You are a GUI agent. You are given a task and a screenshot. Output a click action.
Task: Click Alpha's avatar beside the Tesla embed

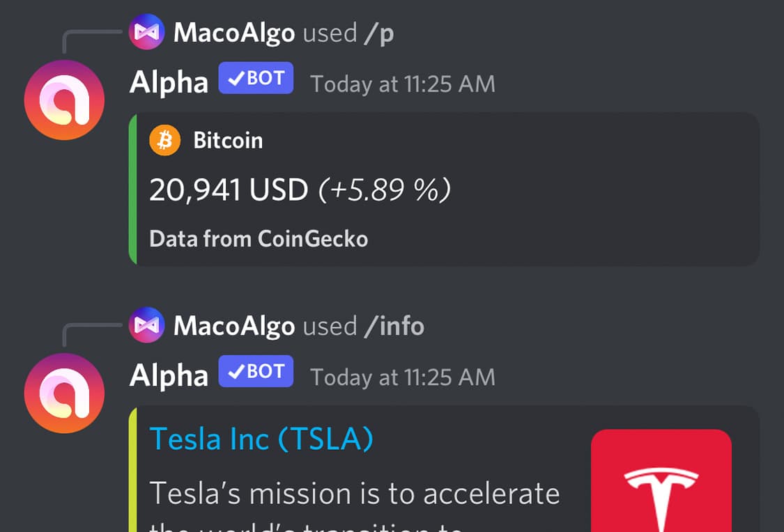64,393
